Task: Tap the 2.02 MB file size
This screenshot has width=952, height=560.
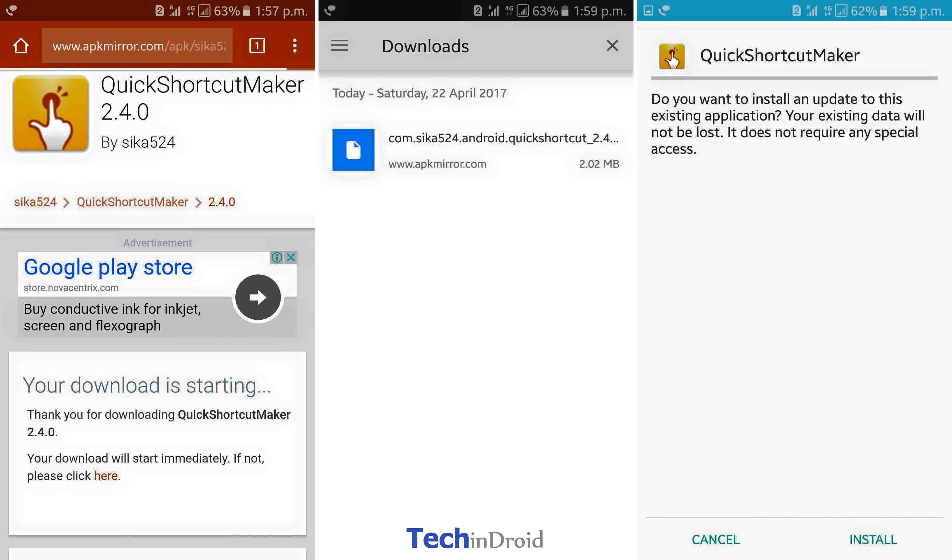Action: 599,164
